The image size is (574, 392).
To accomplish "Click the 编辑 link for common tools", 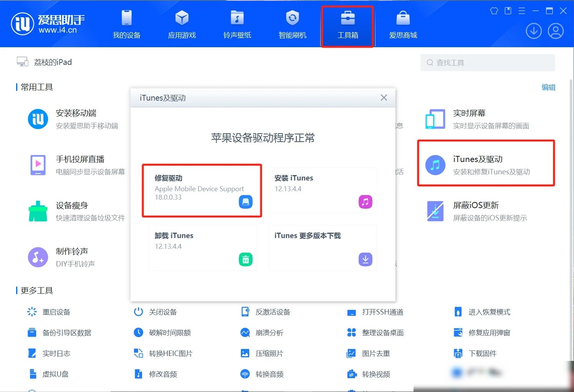I will pyautogui.click(x=548, y=87).
